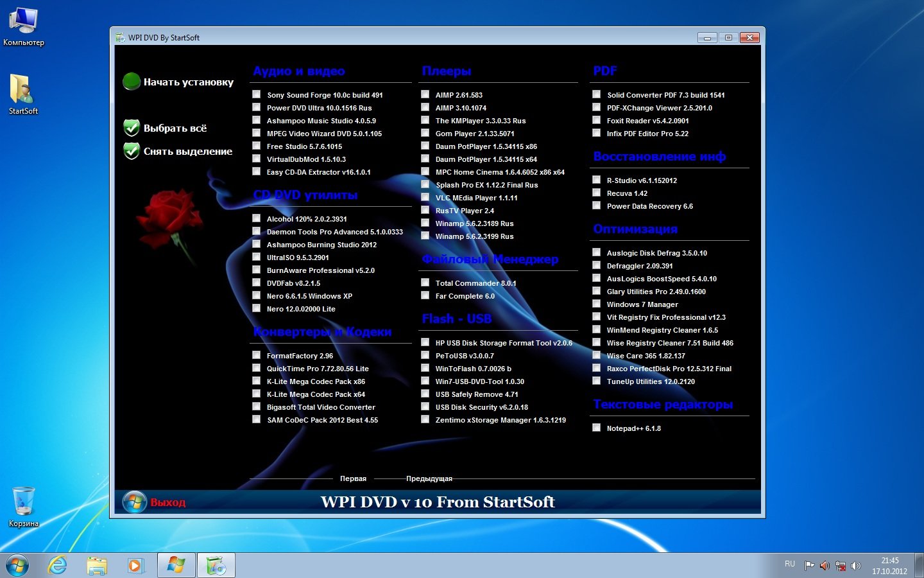Tick AIMP 3.10.1074 checkbox
The image size is (924, 578).
(x=425, y=107)
